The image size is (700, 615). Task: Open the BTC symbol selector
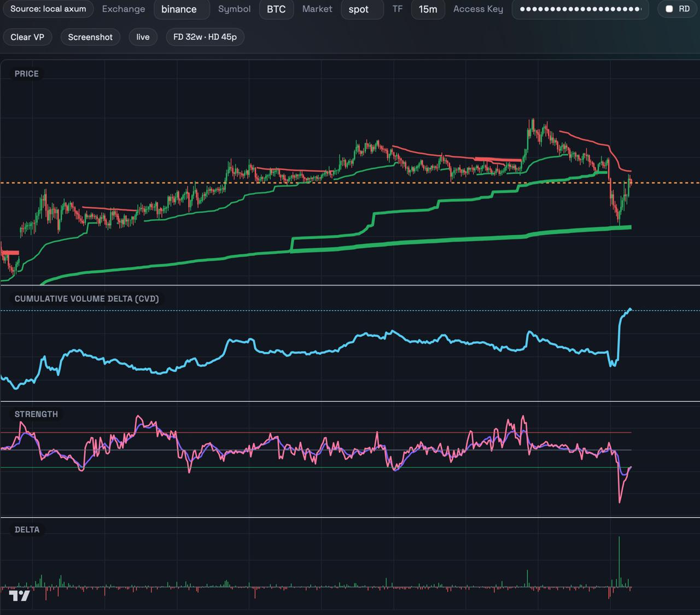[276, 9]
